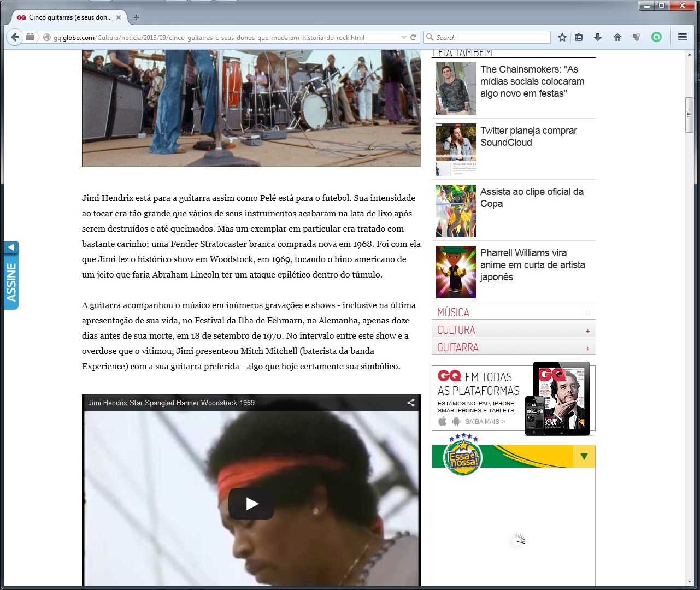Go to the browser home page icon
Screen dimensions: 700x590
(617, 37)
